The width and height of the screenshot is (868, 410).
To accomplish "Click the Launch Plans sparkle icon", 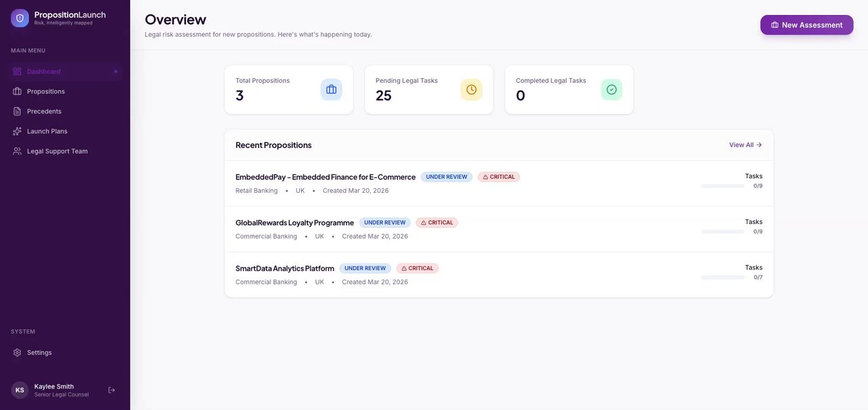I will coord(18,131).
